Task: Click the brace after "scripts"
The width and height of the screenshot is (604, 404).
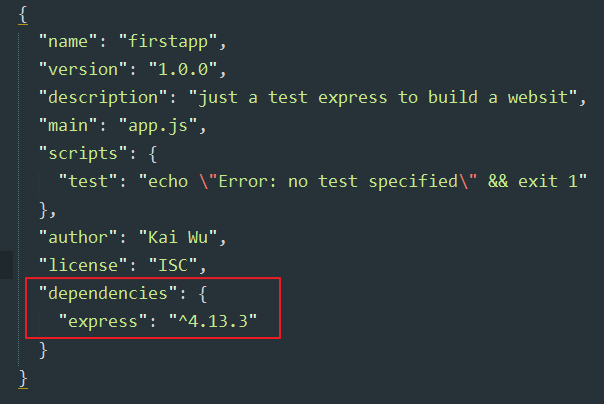Action: click(153, 154)
